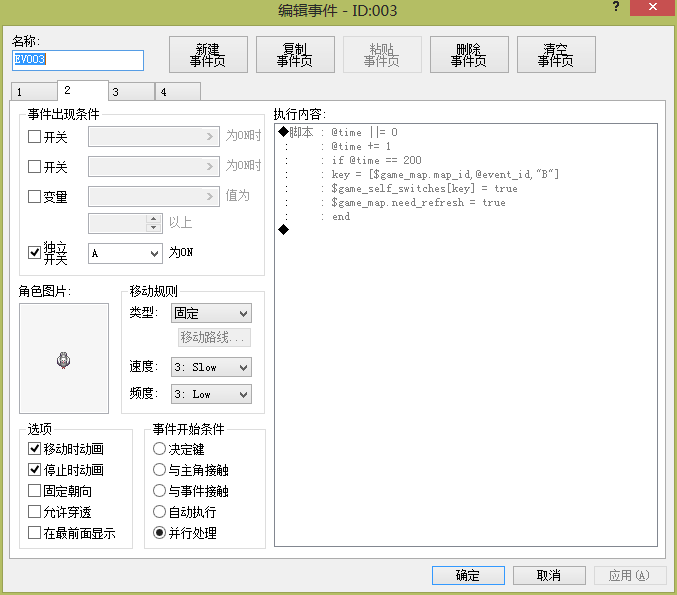
Task: Close the 编辑事件 dialog window
Action: [652, 7]
